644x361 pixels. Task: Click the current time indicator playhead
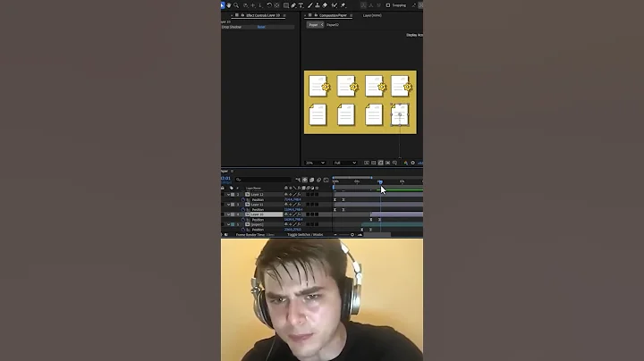pos(380,182)
